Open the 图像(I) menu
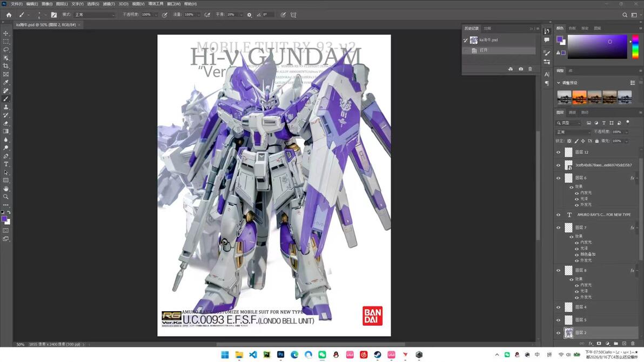644x362 pixels. pos(47,4)
